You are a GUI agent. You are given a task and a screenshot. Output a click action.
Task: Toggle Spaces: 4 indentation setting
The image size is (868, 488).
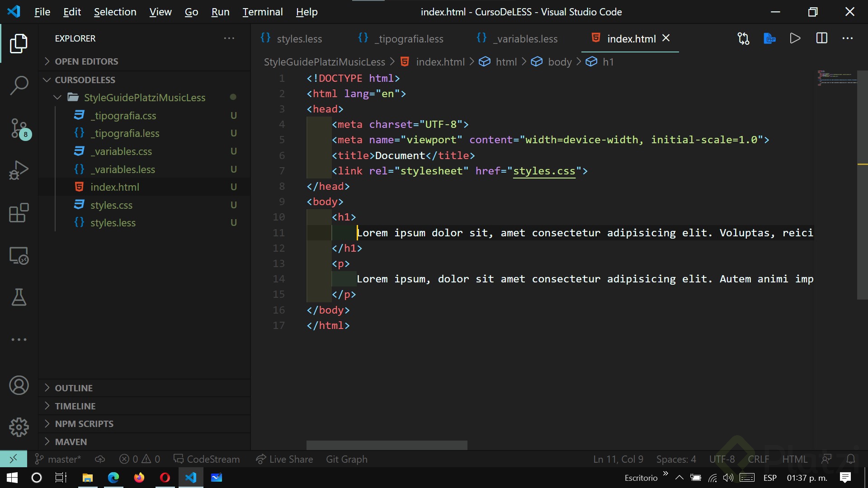click(x=676, y=459)
